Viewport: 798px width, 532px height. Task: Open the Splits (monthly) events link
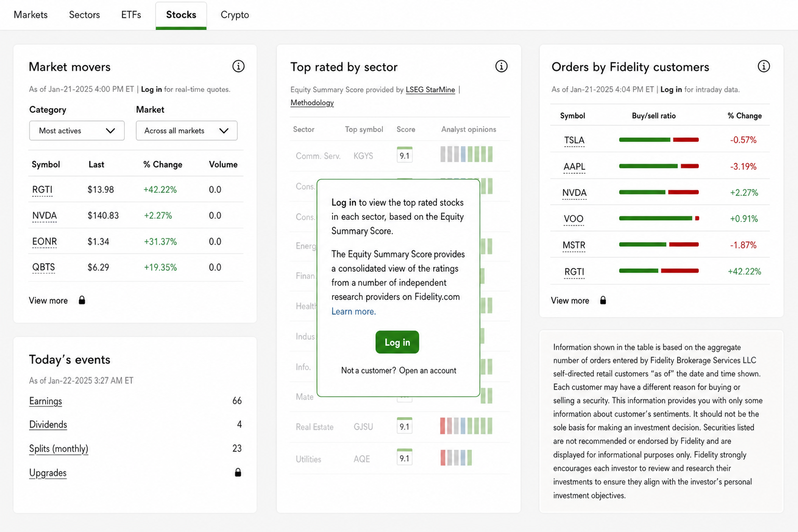click(59, 448)
